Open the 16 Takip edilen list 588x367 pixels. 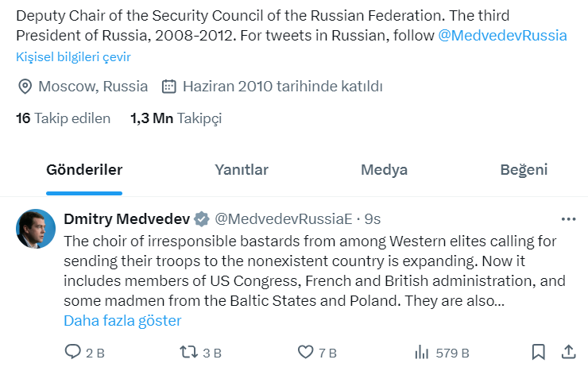pyautogui.click(x=63, y=118)
